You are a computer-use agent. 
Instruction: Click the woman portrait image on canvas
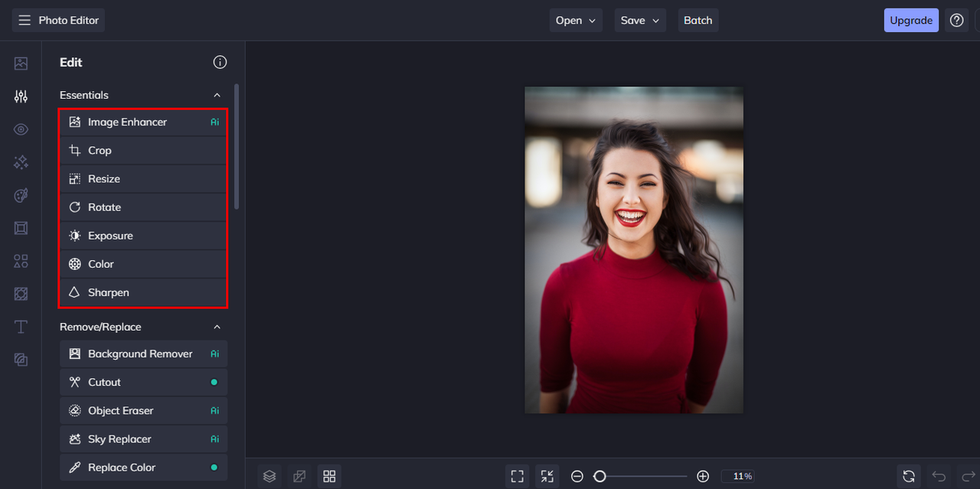[x=634, y=249]
